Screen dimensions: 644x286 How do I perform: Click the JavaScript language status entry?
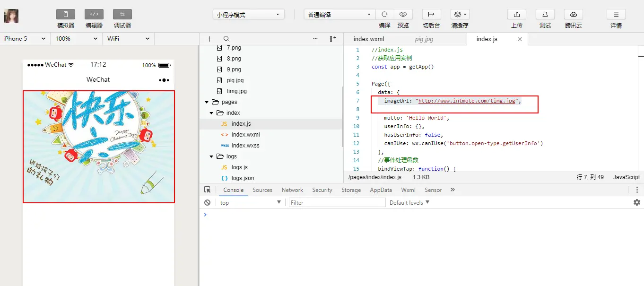pos(627,177)
